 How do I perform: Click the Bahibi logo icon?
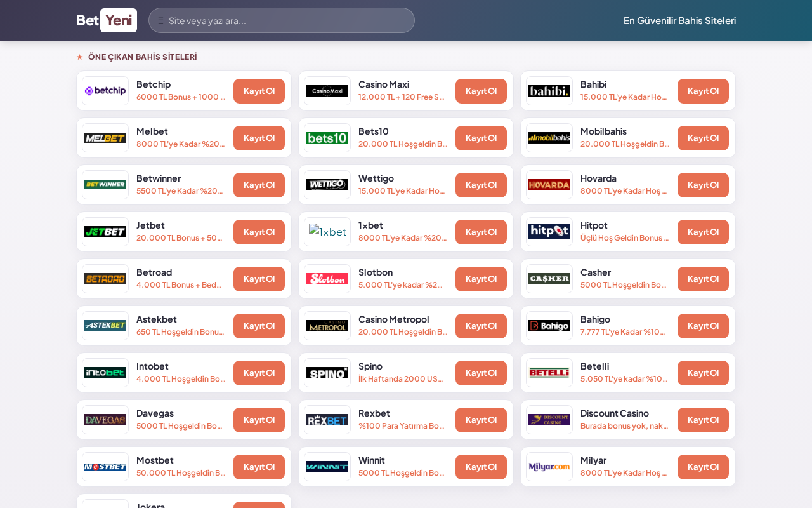[x=549, y=91]
